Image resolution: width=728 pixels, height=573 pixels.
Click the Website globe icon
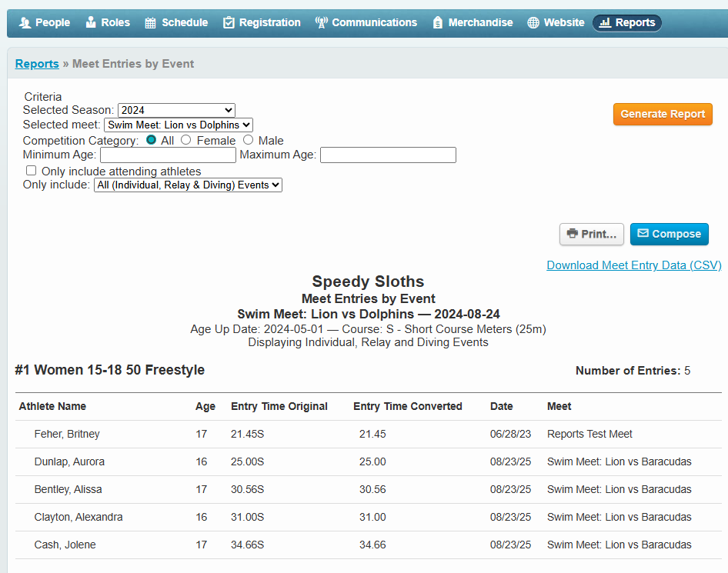[533, 23]
